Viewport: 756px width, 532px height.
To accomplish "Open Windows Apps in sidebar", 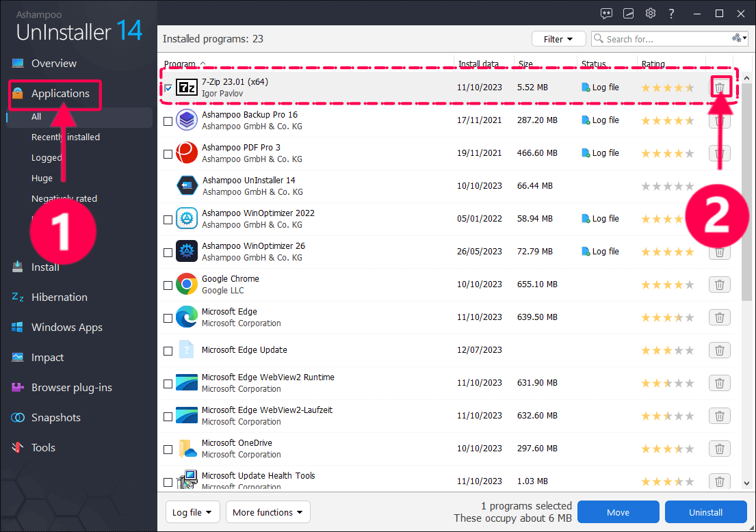I will [66, 328].
